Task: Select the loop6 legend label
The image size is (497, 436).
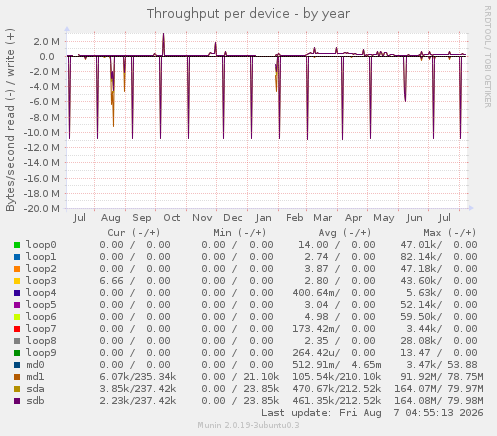Action: 41,317
